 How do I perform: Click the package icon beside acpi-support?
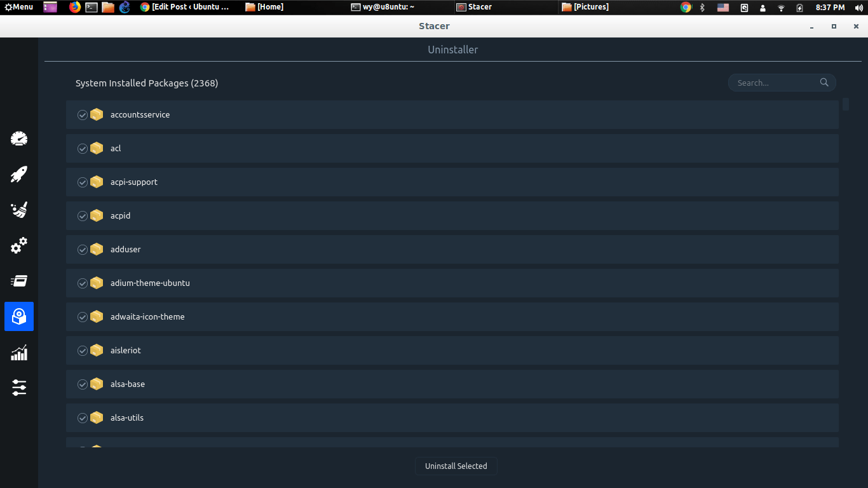[97, 182]
